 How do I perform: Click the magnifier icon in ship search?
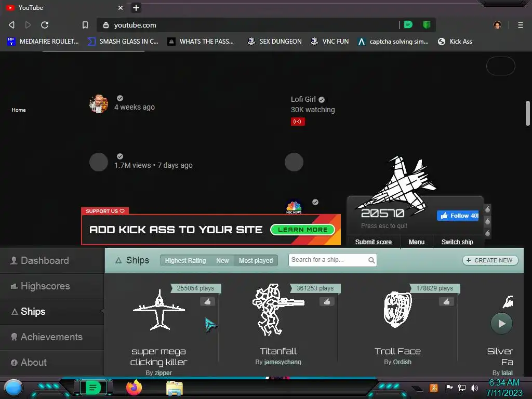pyautogui.click(x=371, y=260)
